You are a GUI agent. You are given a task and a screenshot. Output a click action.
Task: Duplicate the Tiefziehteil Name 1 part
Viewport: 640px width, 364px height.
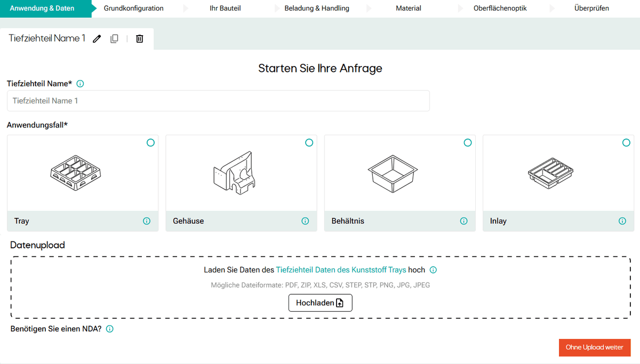tap(114, 39)
